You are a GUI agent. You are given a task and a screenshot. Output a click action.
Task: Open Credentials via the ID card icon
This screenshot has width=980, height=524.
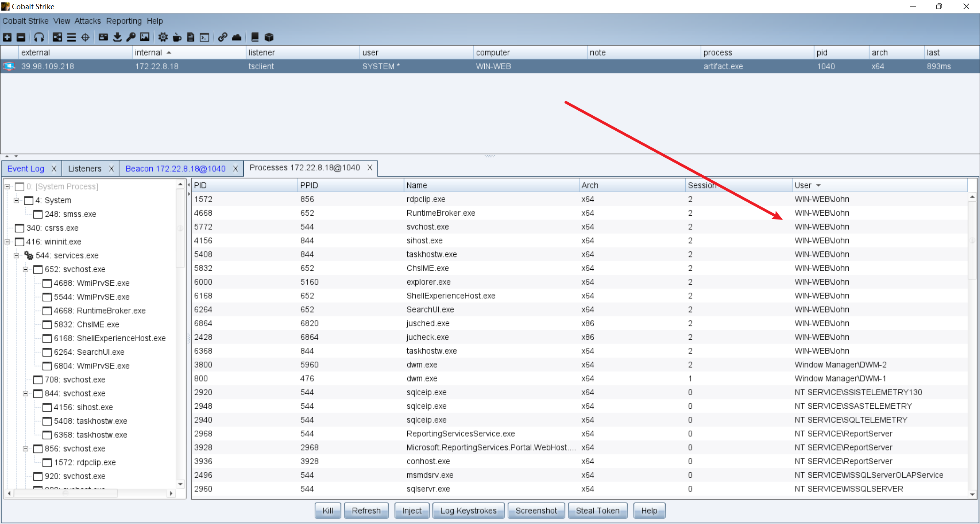103,37
